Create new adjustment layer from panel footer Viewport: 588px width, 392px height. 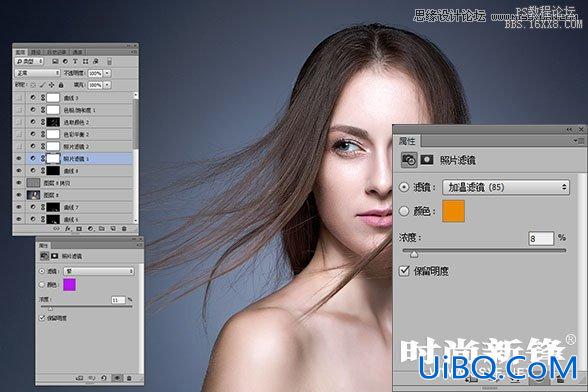(x=90, y=228)
